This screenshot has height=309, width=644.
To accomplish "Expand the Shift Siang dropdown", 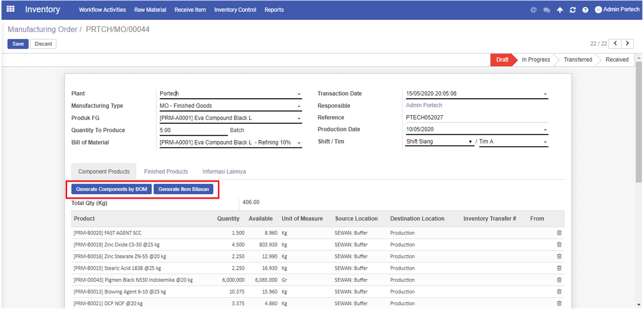I will 470,142.
